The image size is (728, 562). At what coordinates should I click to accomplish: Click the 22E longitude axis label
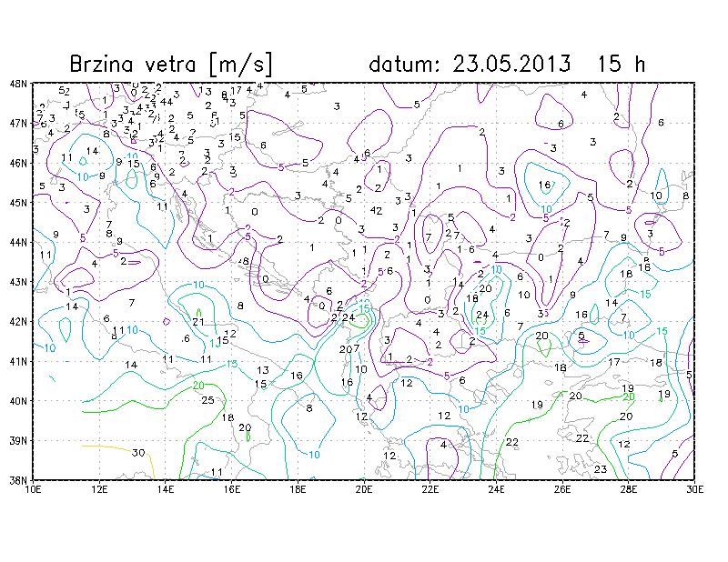pos(430,489)
